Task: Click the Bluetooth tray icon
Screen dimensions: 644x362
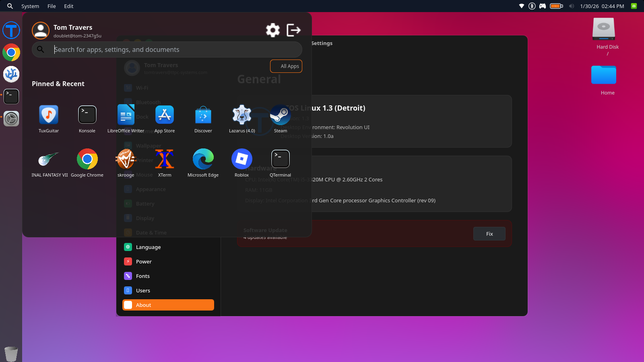Action: pyautogui.click(x=532, y=6)
